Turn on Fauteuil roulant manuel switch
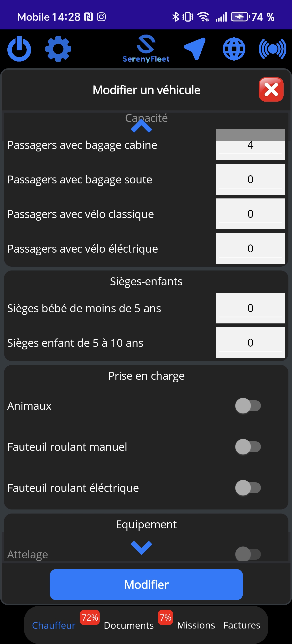This screenshot has height=644, width=292. [x=248, y=447]
